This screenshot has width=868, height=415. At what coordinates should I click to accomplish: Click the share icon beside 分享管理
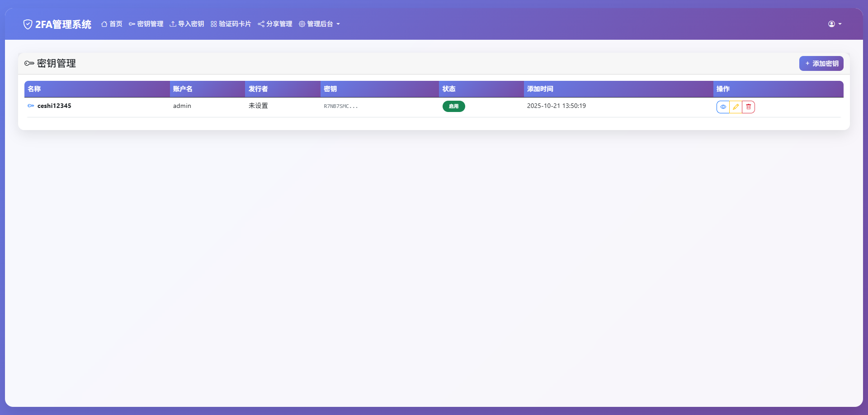click(261, 24)
